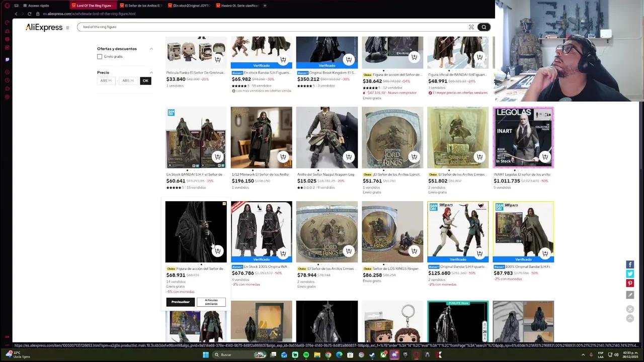Add the $48.991 official Bandai figure to cart
The width and height of the screenshot is (644, 362).
[479, 57]
